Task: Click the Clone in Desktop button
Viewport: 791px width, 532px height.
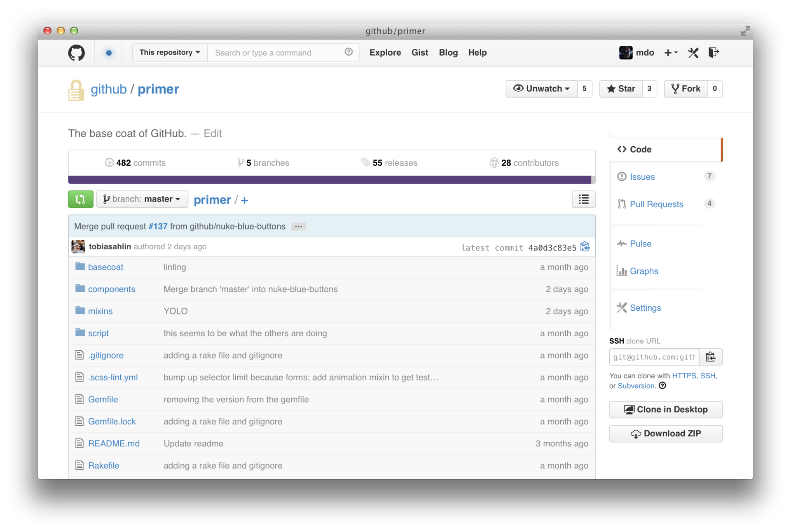Action: click(x=666, y=409)
